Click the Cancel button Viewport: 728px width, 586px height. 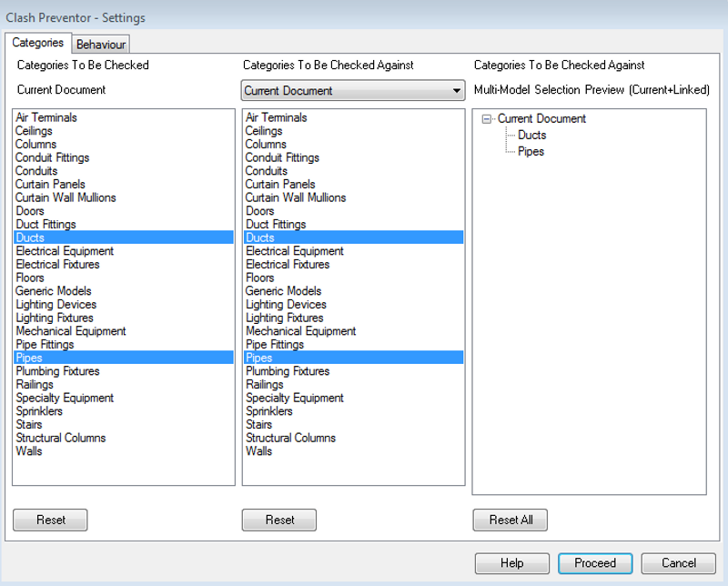pyautogui.click(x=678, y=563)
